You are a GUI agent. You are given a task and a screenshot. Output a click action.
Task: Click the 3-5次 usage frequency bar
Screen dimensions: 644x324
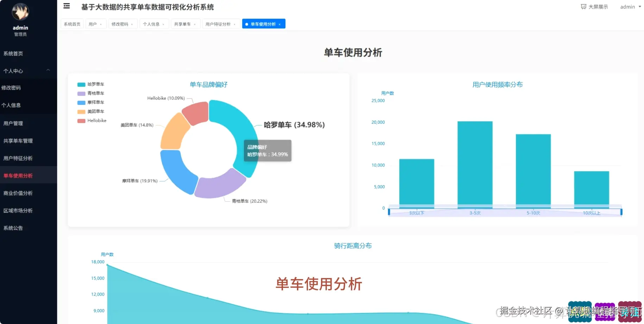point(475,165)
